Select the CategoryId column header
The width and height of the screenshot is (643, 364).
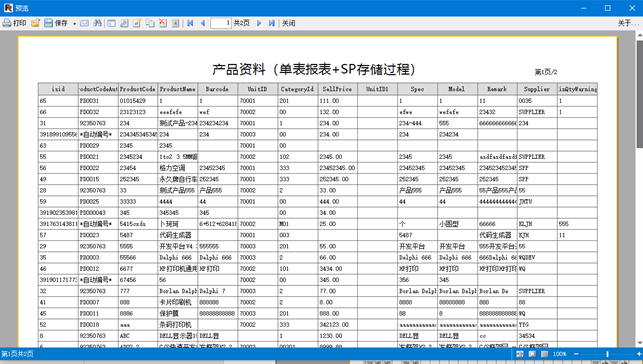coord(297,89)
